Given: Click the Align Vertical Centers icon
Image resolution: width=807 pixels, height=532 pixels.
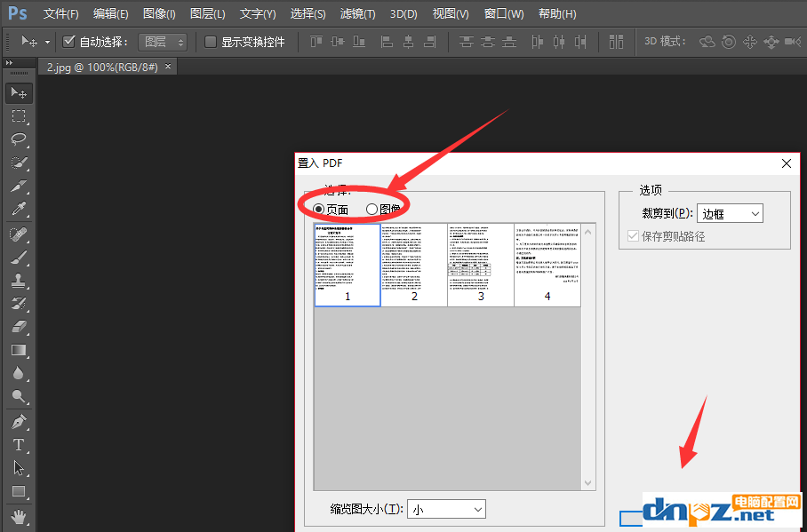Looking at the screenshot, I should tap(338, 41).
